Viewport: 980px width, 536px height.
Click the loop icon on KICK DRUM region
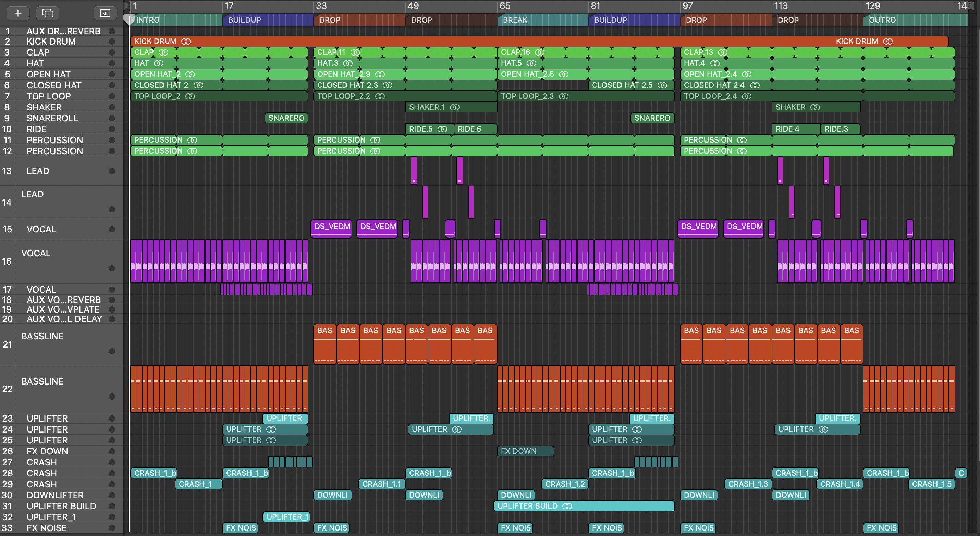186,41
